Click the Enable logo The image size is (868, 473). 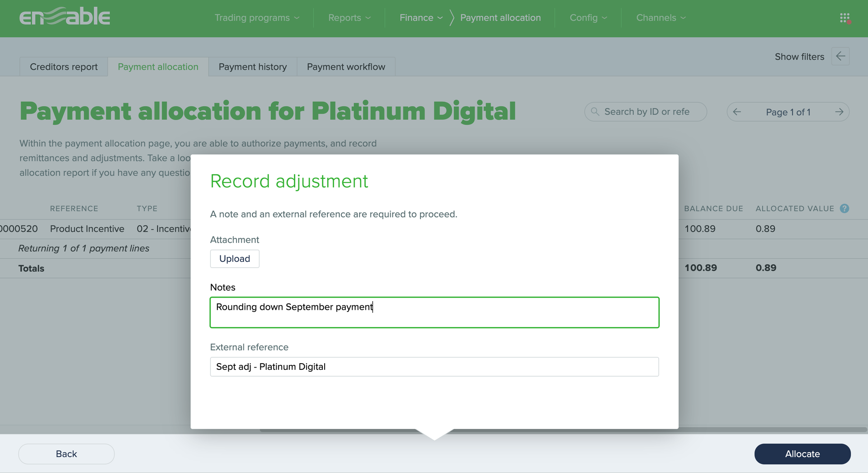tap(65, 17)
